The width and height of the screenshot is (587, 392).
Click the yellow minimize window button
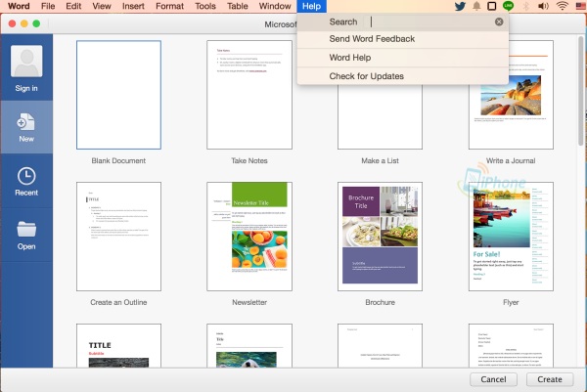coord(24,23)
